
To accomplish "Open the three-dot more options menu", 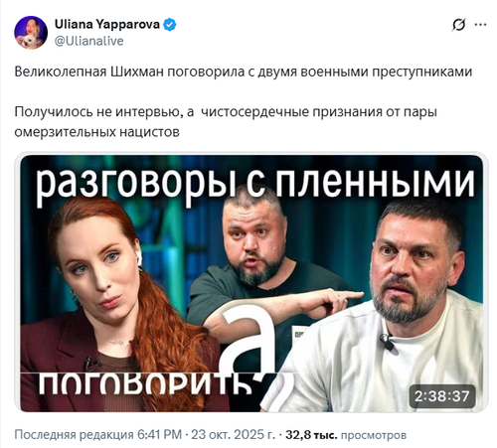I will coord(480,25).
